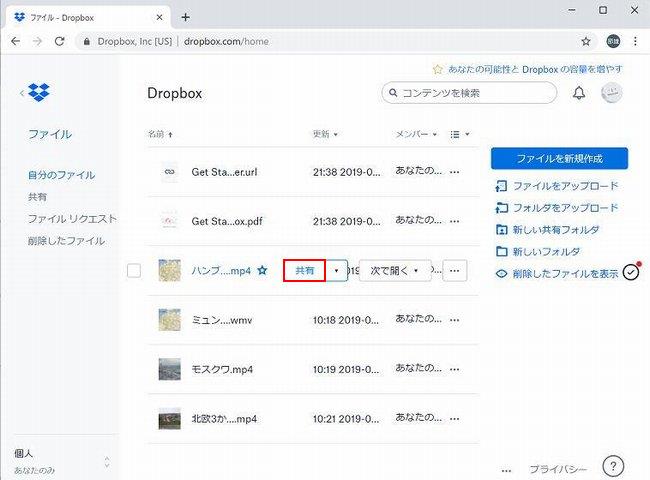The image size is (650, 480).
Task: Sort by 名前 column header
Action: point(160,134)
